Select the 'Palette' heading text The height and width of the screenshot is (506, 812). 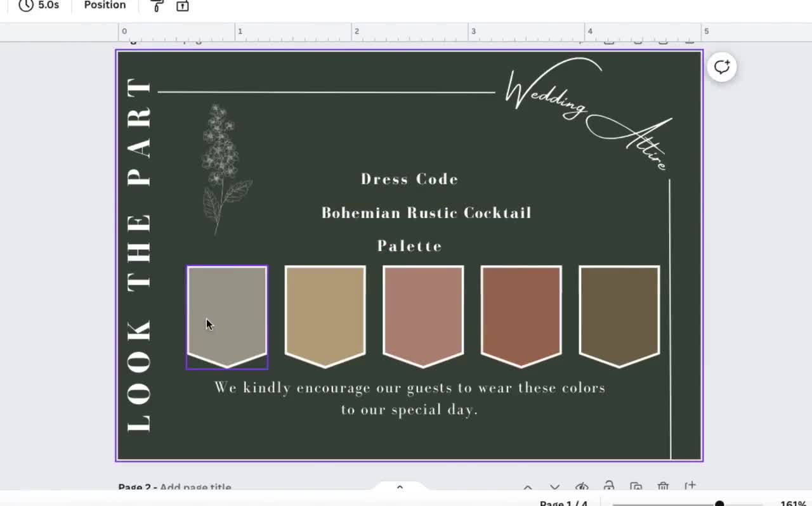tap(410, 246)
